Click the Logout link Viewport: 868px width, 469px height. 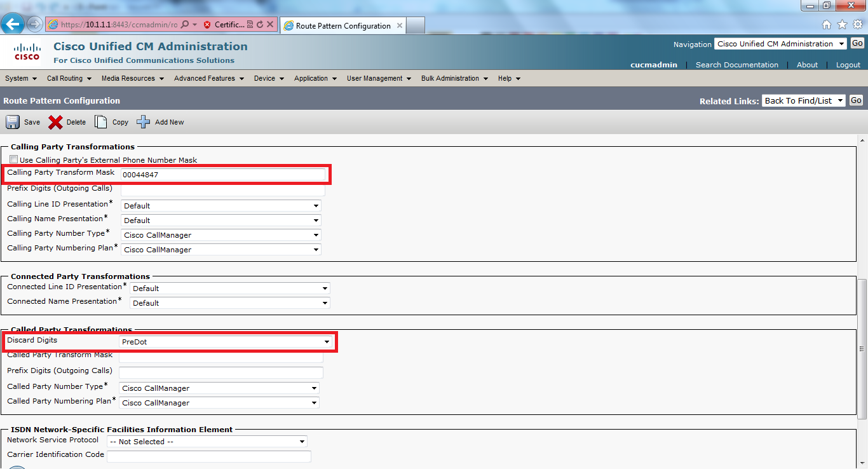[x=848, y=64]
